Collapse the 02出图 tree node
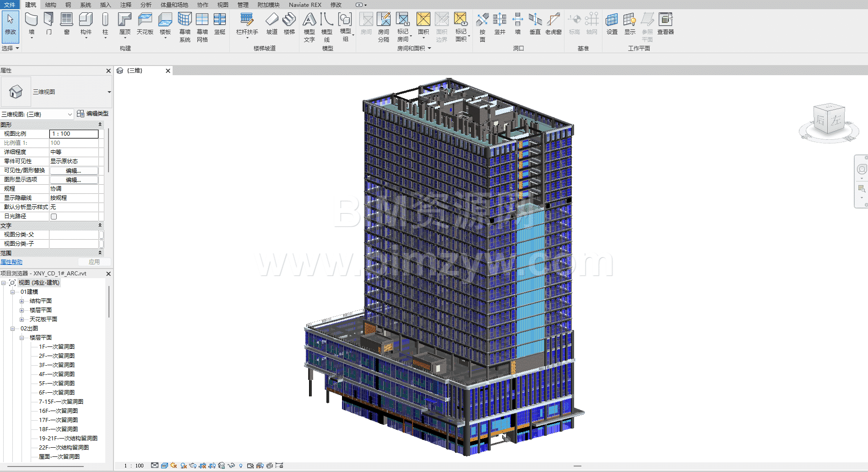Image resolution: width=868 pixels, height=472 pixels. tap(12, 329)
